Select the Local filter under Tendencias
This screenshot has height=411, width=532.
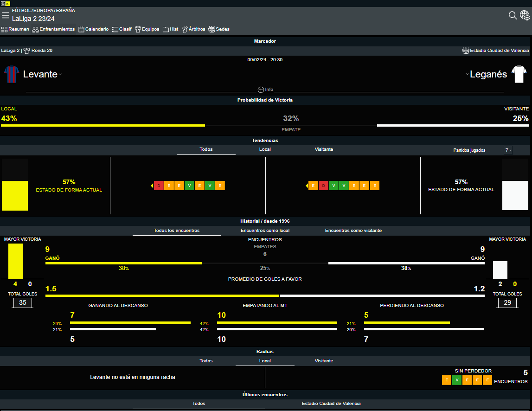point(265,149)
